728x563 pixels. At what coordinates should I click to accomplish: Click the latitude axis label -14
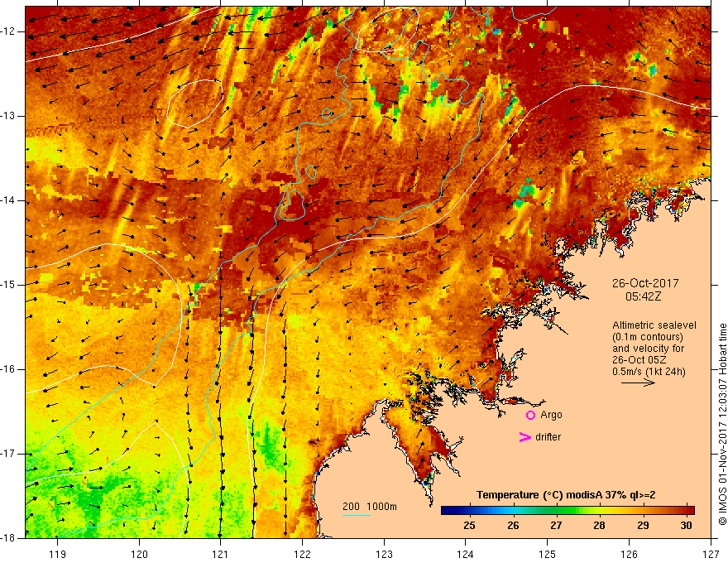coord(8,200)
